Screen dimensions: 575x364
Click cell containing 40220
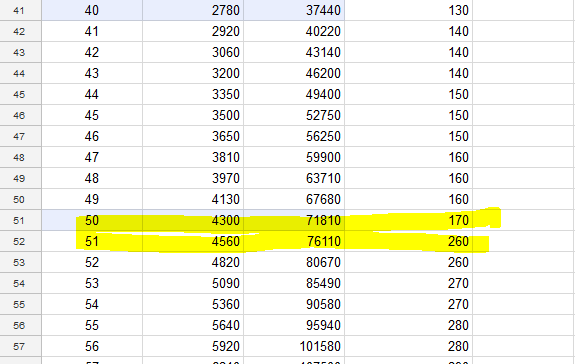294,31
